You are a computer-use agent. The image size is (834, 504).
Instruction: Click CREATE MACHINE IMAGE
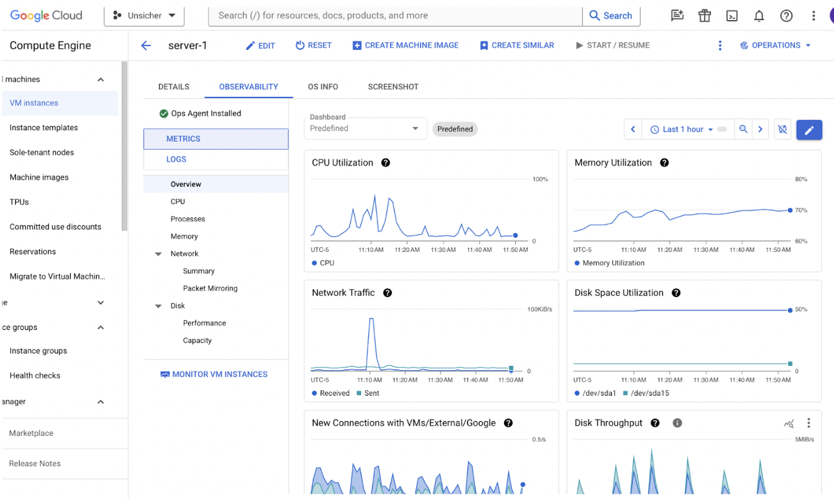point(405,45)
